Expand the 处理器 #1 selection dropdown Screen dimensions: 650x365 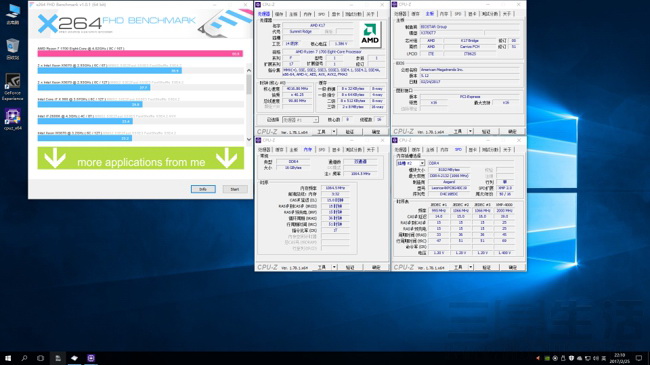300,120
